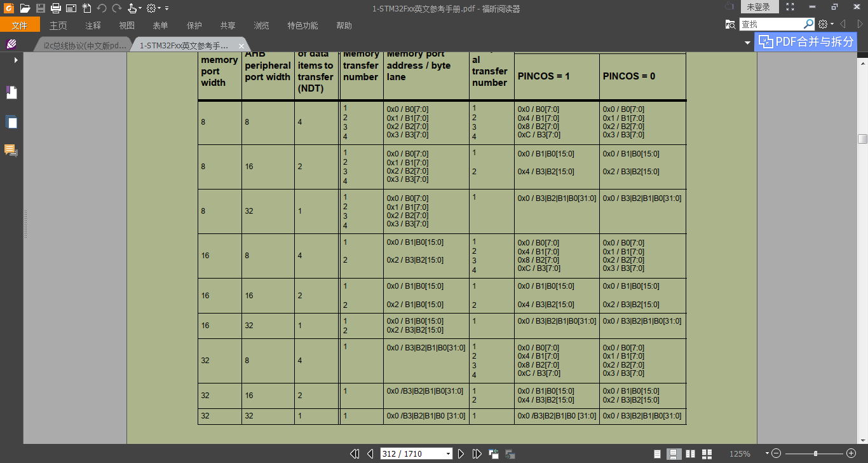The height and width of the screenshot is (463, 868).
Task: Open the bookmarks panel in left sidebar
Action: click(11, 92)
